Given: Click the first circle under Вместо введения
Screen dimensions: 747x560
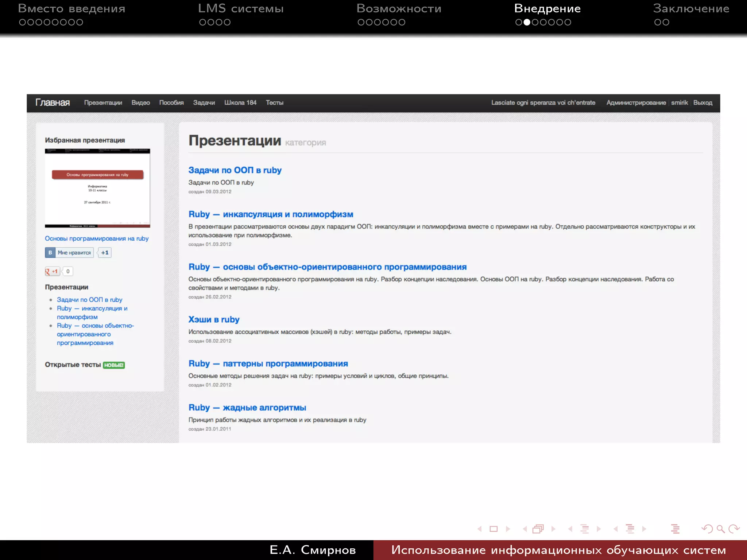Looking at the screenshot, I should [x=23, y=22].
